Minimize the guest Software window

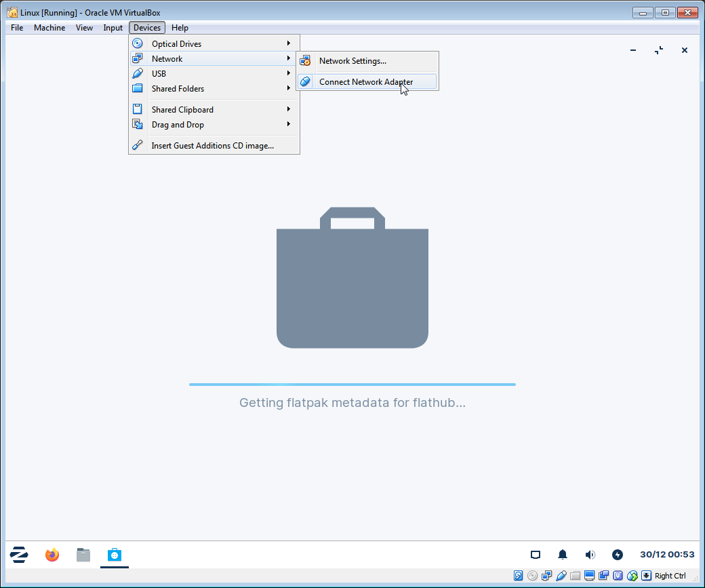[633, 50]
